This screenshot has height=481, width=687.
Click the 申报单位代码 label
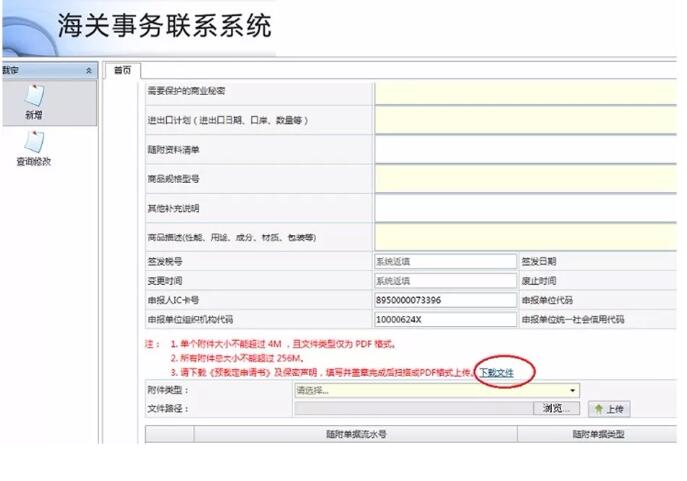pyautogui.click(x=547, y=300)
